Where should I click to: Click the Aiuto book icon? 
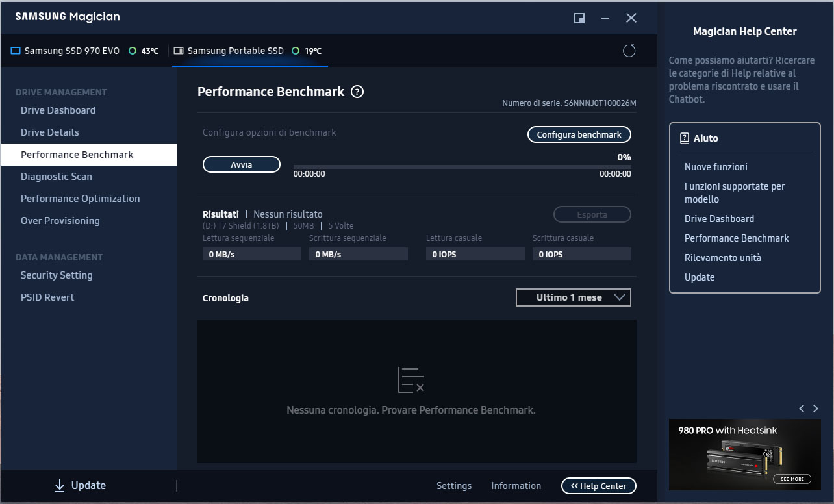coord(684,138)
